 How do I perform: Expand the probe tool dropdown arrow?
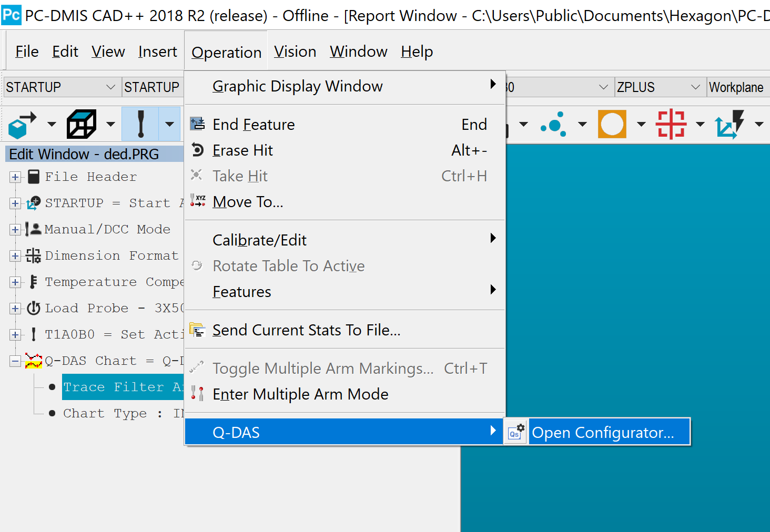coord(169,124)
